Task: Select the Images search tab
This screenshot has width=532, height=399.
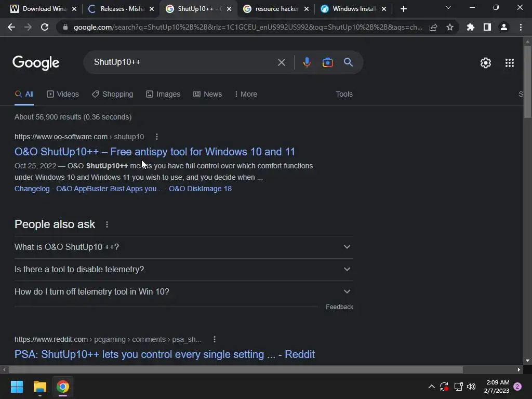Action: click(x=163, y=94)
